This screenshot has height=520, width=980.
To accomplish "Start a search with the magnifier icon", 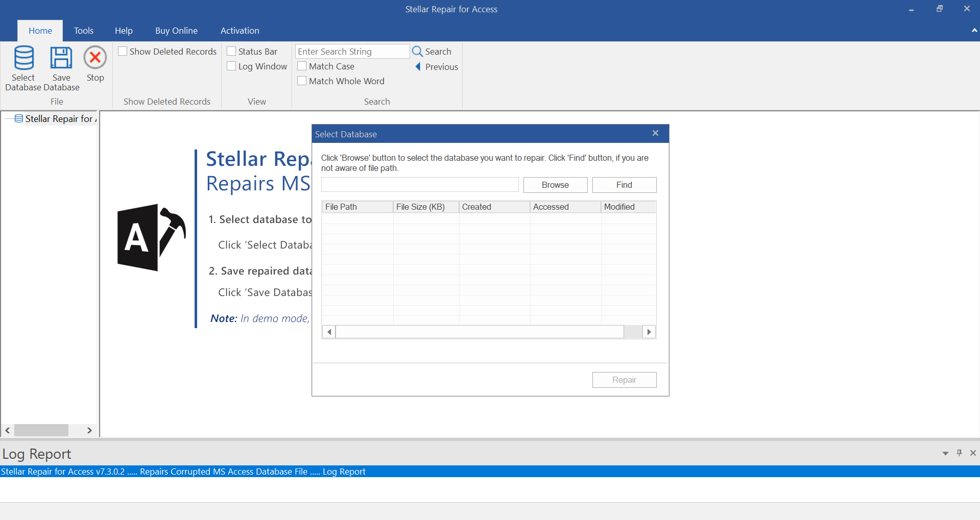I will [418, 51].
